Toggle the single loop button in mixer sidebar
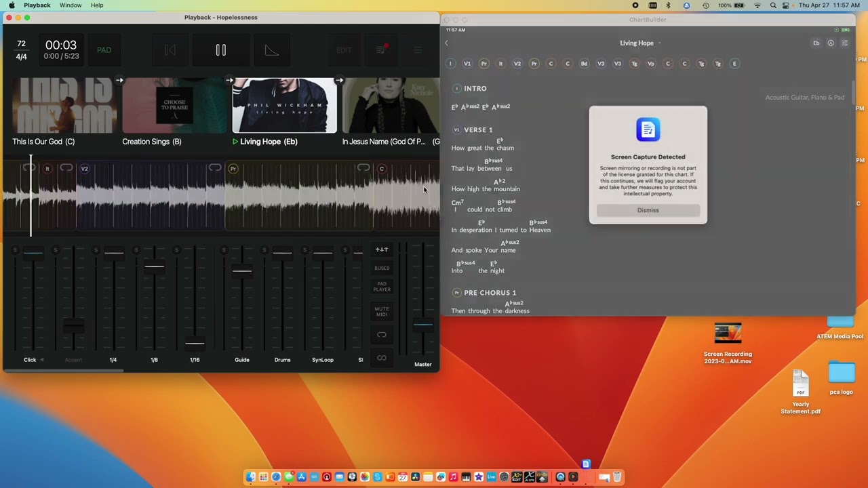Viewport: 868px width, 488px height. (382, 335)
